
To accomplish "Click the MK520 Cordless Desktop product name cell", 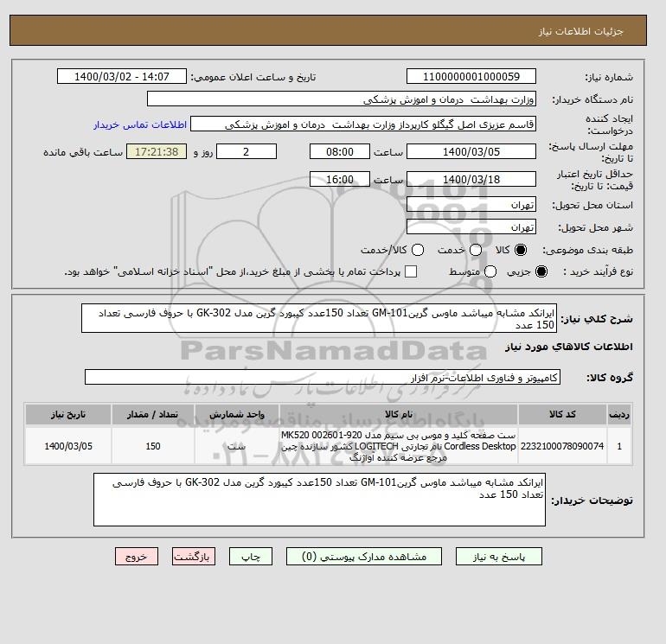I will pyautogui.click(x=399, y=446).
